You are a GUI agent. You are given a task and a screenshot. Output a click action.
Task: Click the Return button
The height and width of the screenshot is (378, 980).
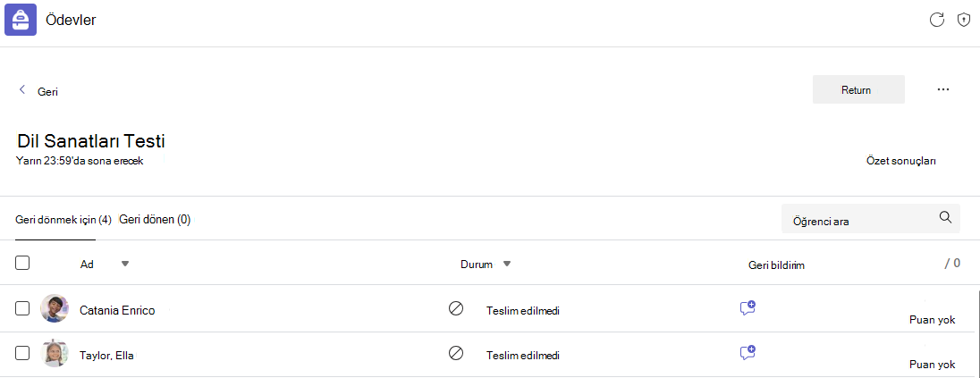click(858, 89)
